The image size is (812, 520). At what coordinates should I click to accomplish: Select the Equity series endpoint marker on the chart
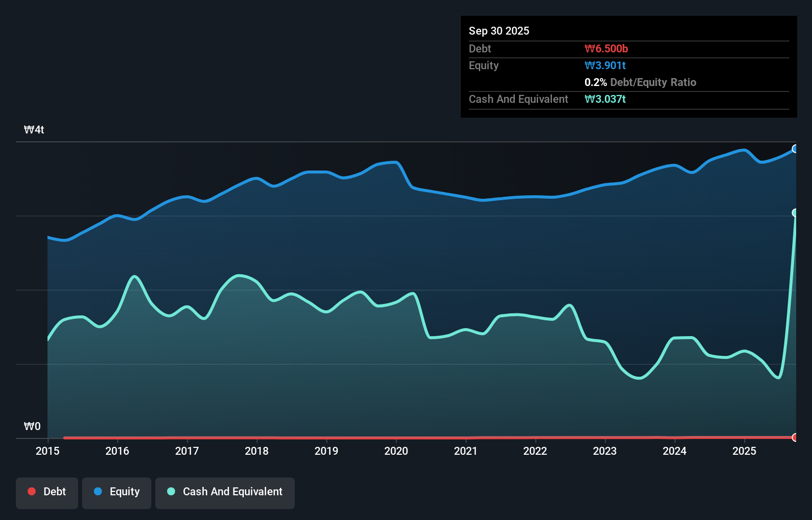point(795,148)
